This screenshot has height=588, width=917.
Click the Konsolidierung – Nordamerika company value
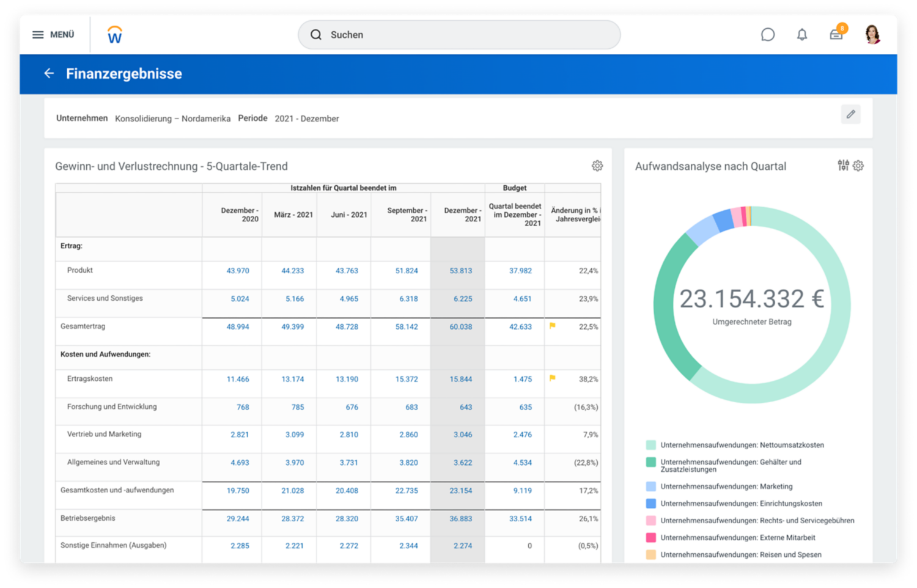[172, 119]
